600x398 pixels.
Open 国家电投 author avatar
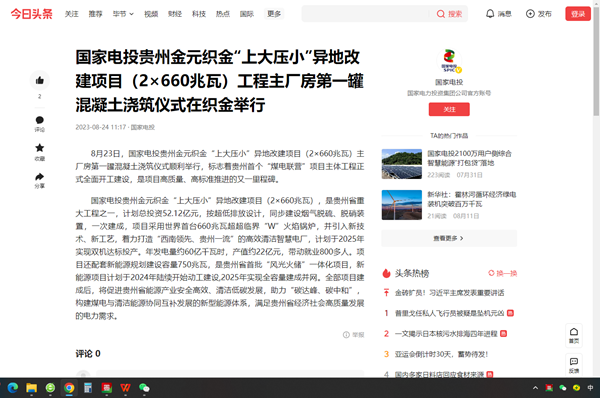point(449,60)
